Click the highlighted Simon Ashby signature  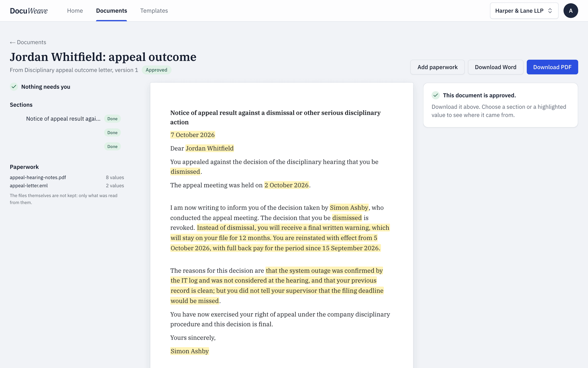click(x=190, y=351)
